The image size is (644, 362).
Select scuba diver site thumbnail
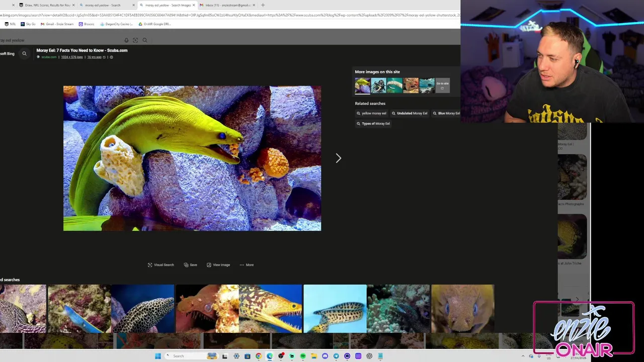(x=378, y=85)
